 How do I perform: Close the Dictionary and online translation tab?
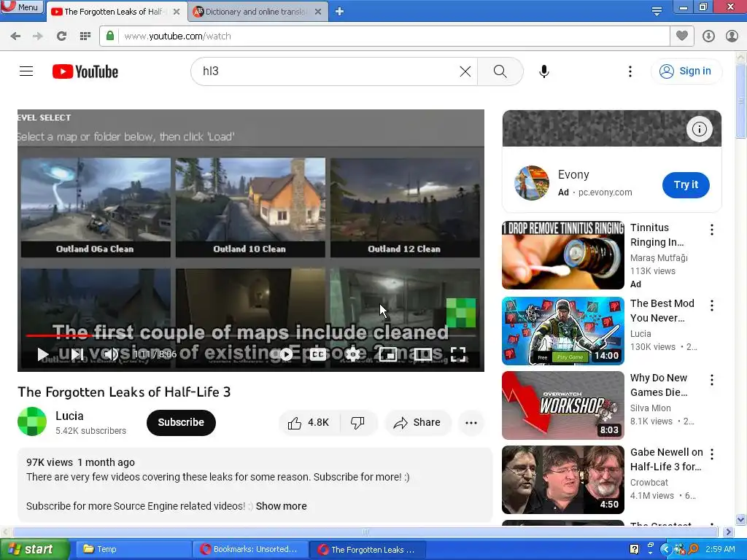(x=318, y=12)
